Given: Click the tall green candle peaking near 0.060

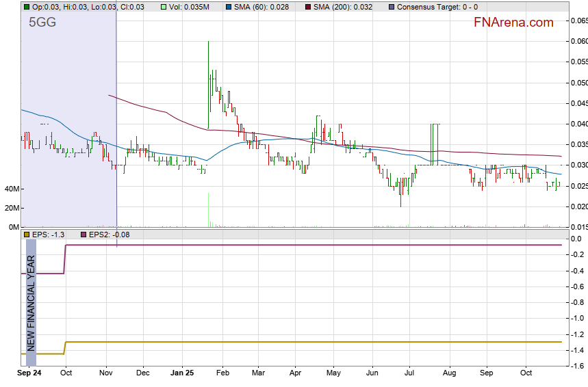Looking at the screenshot, I should (x=208, y=82).
